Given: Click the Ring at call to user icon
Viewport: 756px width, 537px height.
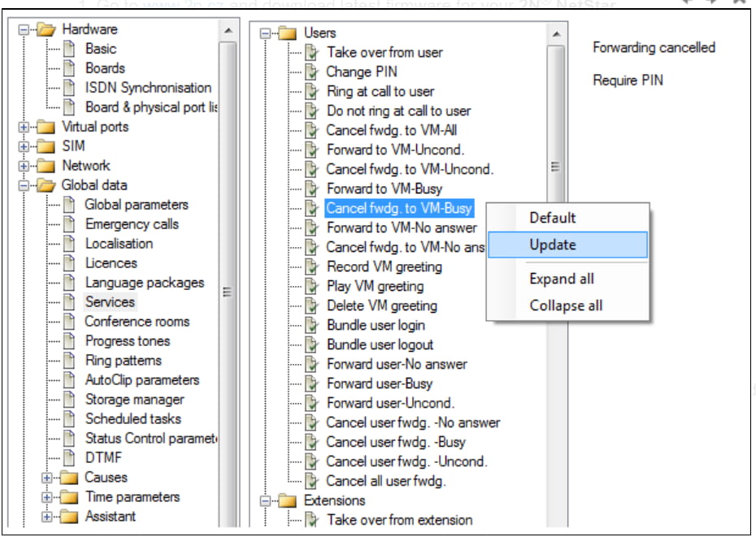Looking at the screenshot, I should pos(312,92).
